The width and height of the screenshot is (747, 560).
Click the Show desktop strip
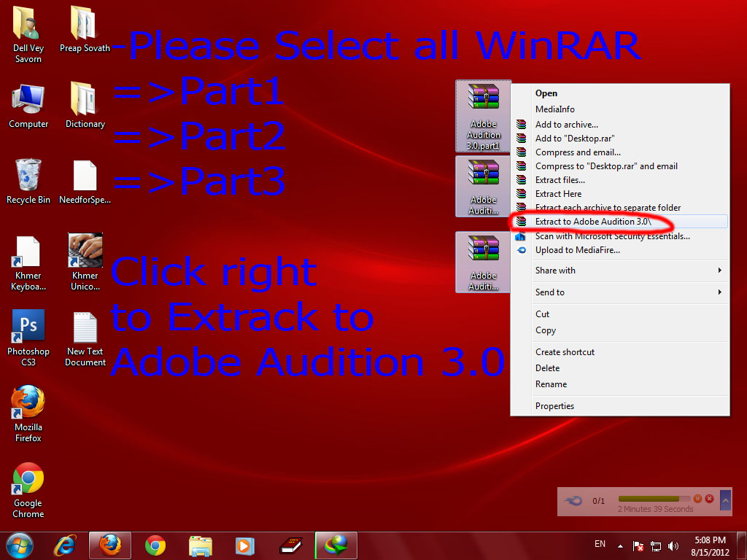pyautogui.click(x=743, y=545)
